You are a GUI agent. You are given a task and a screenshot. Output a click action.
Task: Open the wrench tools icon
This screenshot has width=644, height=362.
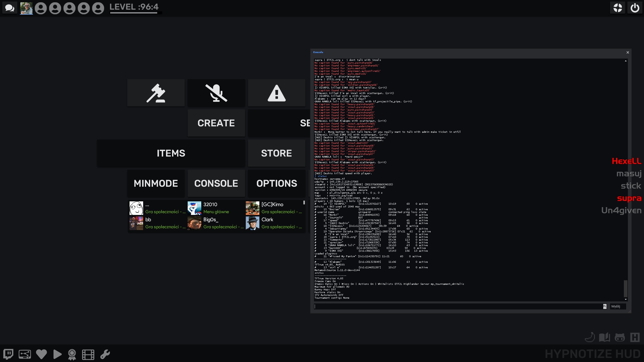[105, 354]
